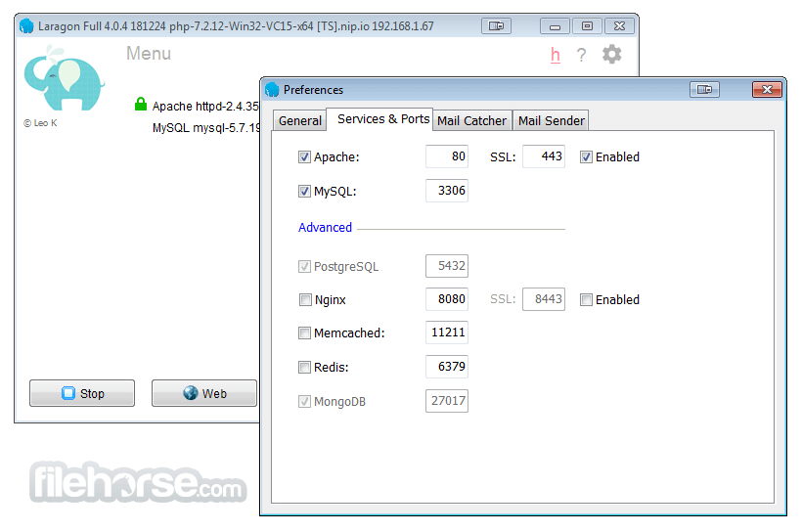The width and height of the screenshot is (802, 532).
Task: Toggle Apache SSL Enabled checkbox
Action: [x=586, y=157]
